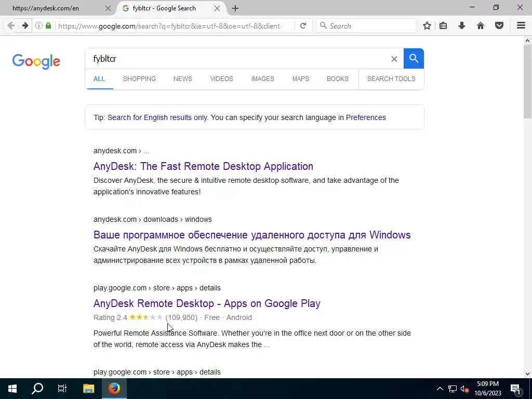Screen dimensions: 532x399
Task: Open a new tab with the plus button
Action: (235, 8)
